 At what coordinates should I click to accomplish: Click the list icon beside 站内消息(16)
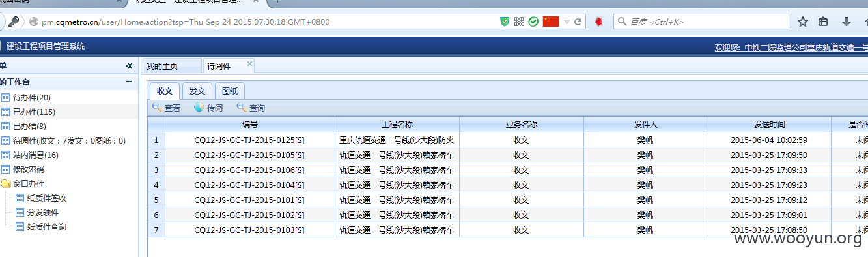coord(5,155)
